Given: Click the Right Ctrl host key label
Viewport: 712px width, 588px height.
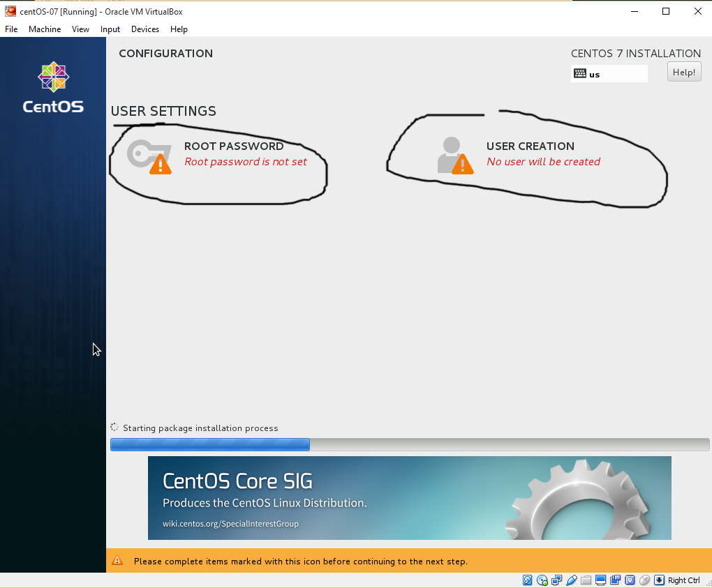Looking at the screenshot, I should 684,580.
